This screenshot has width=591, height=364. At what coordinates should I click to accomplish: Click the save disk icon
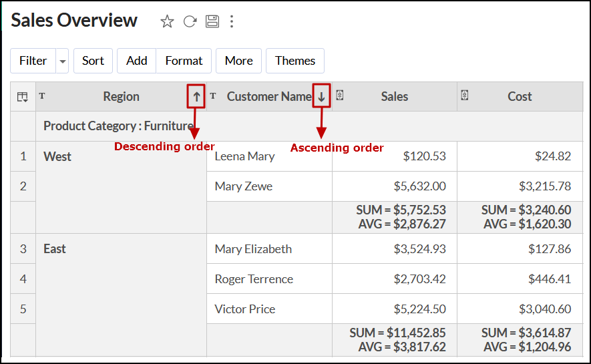tap(212, 21)
